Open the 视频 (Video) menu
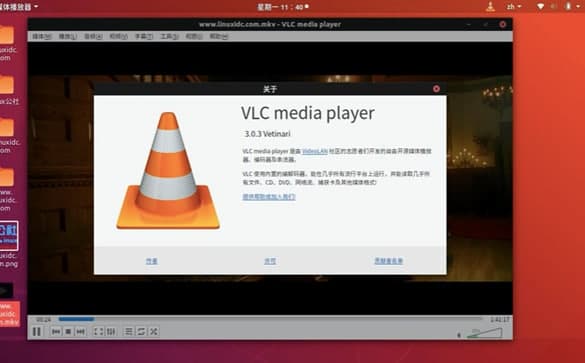The height and width of the screenshot is (363, 585). coord(118,36)
